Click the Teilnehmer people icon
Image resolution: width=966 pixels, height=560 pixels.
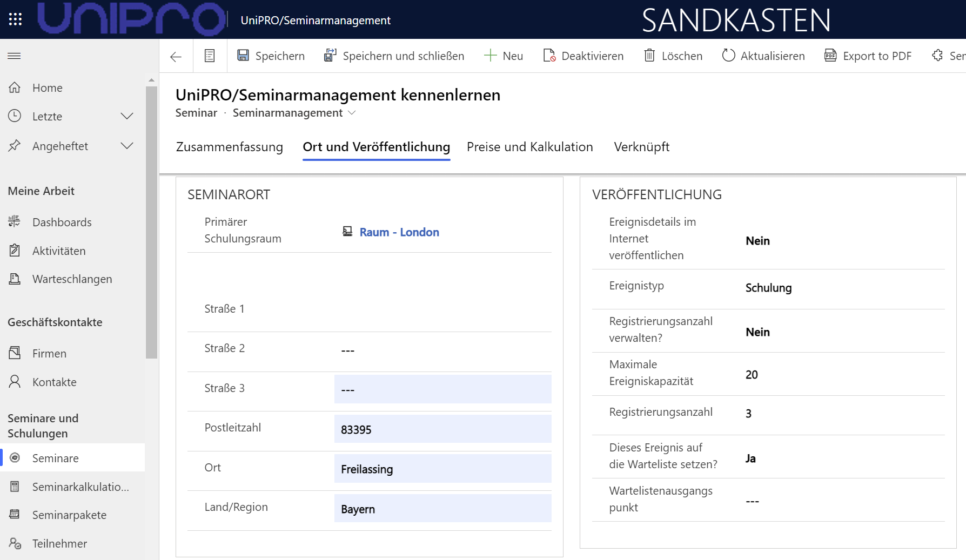[15, 543]
